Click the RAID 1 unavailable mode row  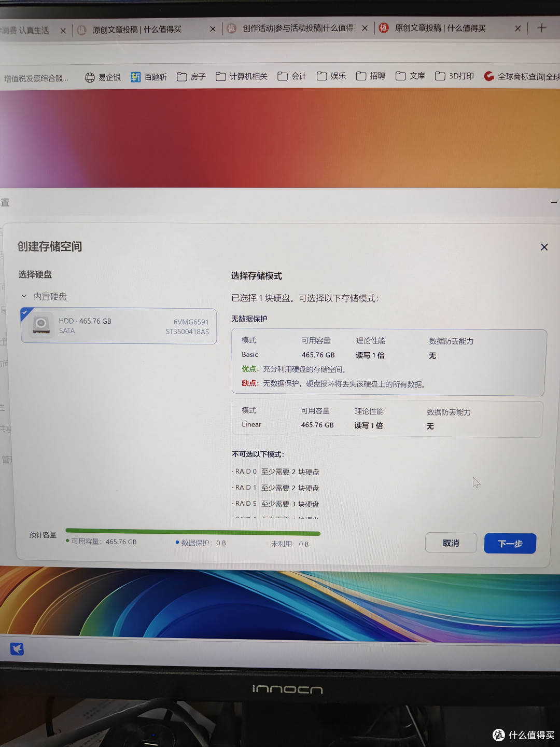coord(276,488)
